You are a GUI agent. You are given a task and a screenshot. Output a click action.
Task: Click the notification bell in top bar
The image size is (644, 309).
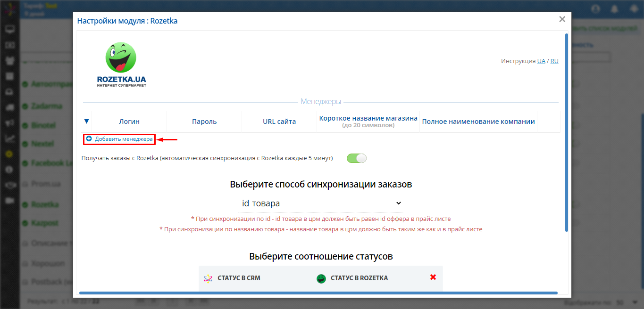click(614, 9)
